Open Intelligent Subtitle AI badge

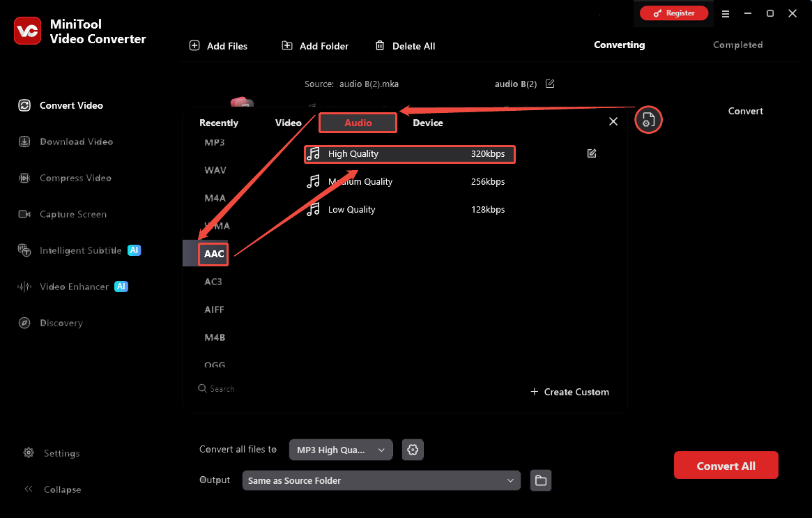tap(134, 250)
